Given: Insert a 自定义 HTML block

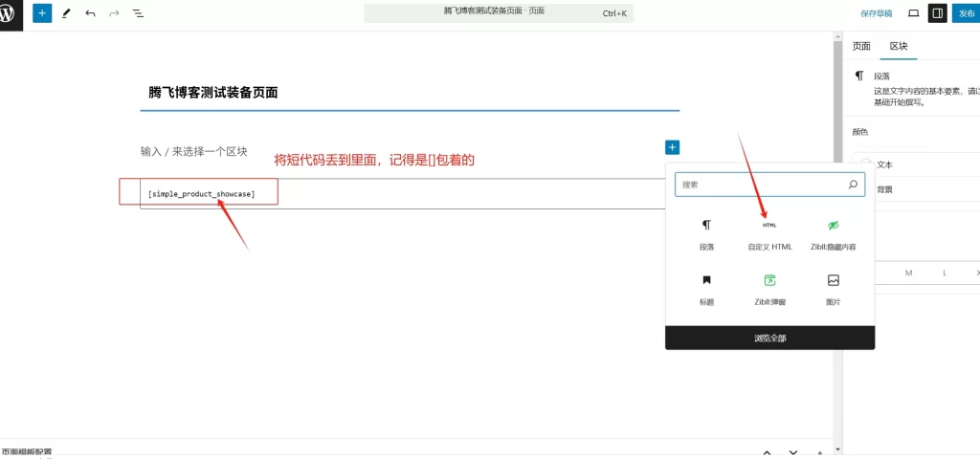Looking at the screenshot, I should pyautogui.click(x=770, y=234).
